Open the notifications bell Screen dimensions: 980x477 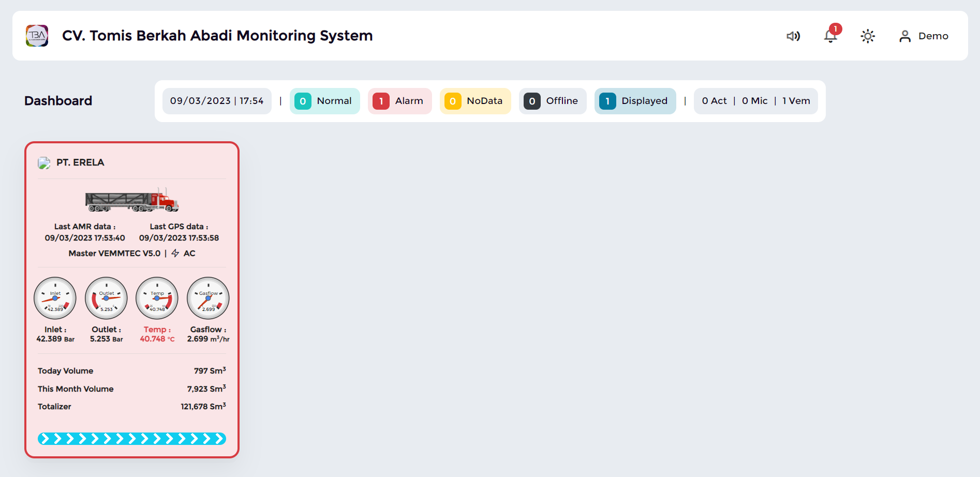pyautogui.click(x=830, y=36)
